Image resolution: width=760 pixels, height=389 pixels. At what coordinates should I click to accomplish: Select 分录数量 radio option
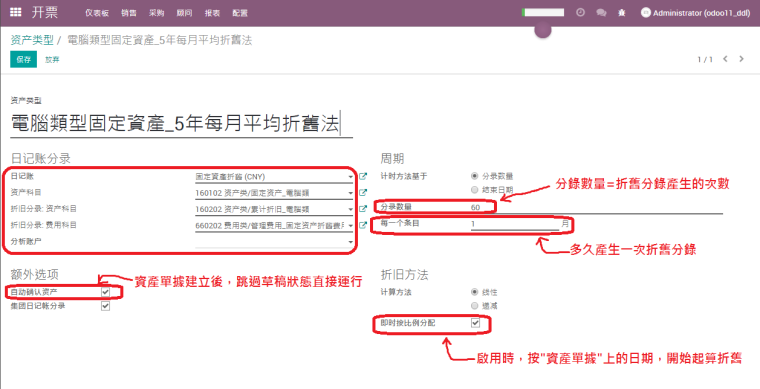(x=475, y=176)
